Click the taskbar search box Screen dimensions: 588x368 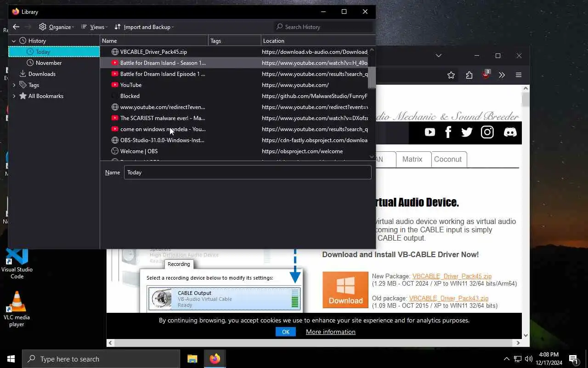[101, 359]
